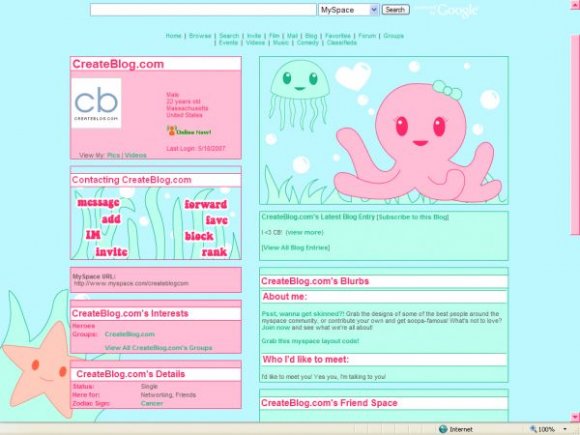The height and width of the screenshot is (435, 580).
Task: Click inside the search text field
Action: coord(203,10)
